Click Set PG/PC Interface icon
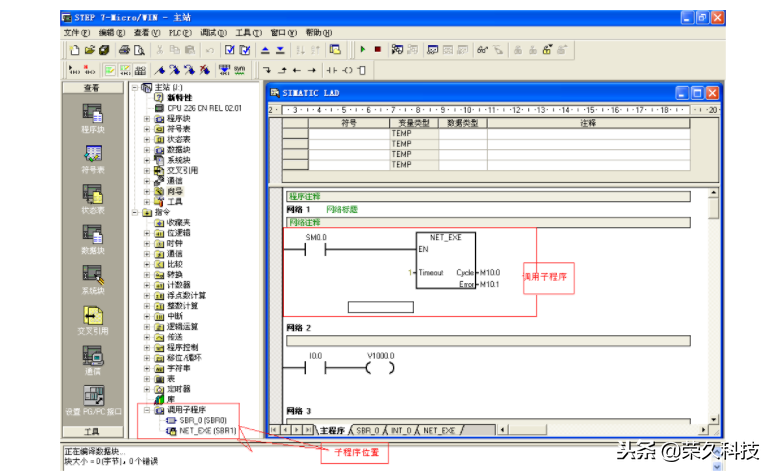This screenshot has width=773, height=474. click(x=93, y=400)
